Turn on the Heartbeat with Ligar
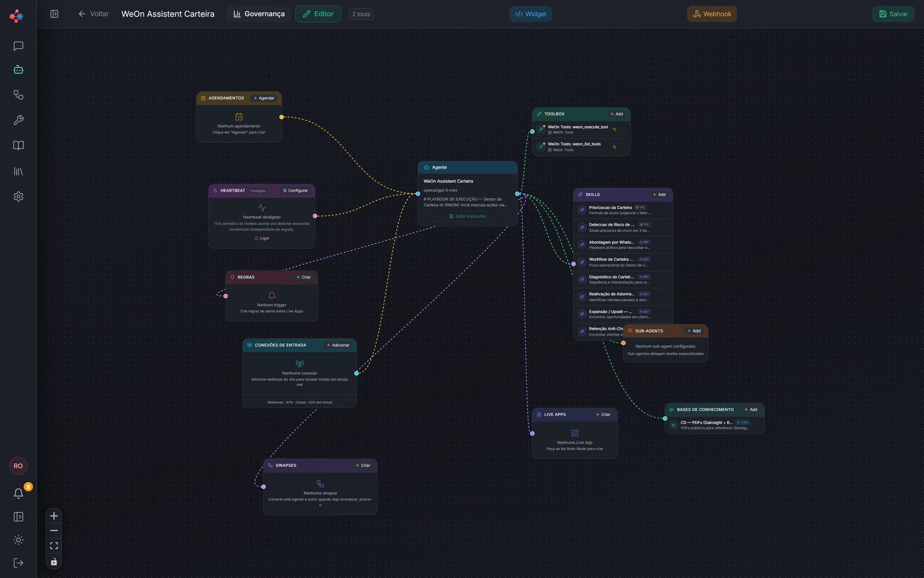 click(262, 238)
